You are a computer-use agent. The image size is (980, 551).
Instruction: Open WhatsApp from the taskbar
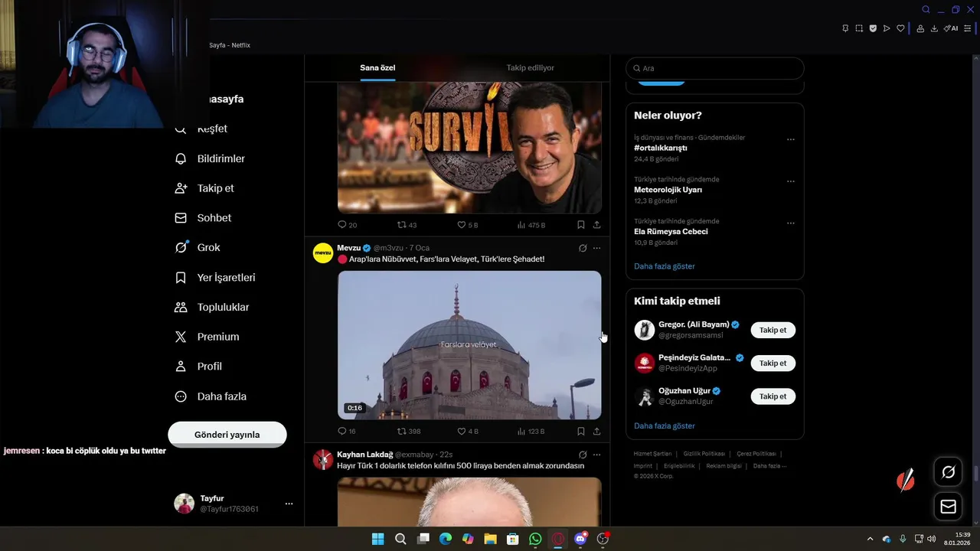tap(535, 539)
